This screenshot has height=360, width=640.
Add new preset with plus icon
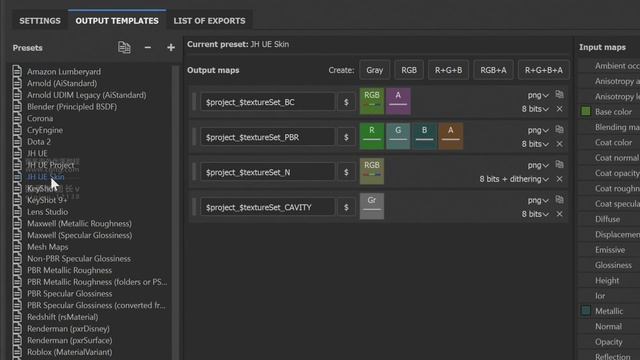point(171,48)
